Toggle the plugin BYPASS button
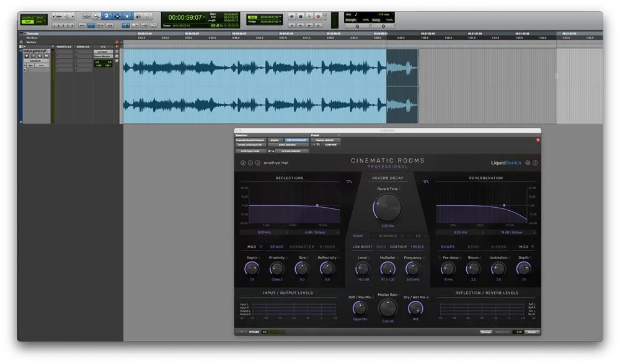The width and height of the screenshot is (620, 364). click(254, 332)
